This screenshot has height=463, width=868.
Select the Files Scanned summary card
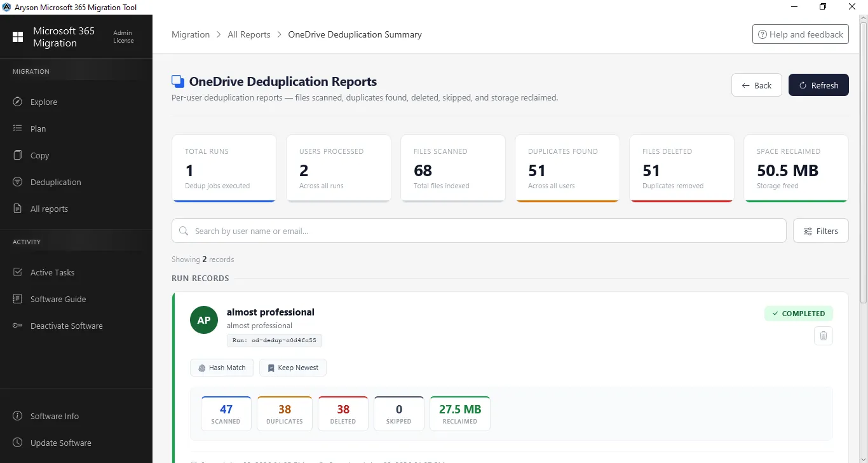(x=453, y=169)
